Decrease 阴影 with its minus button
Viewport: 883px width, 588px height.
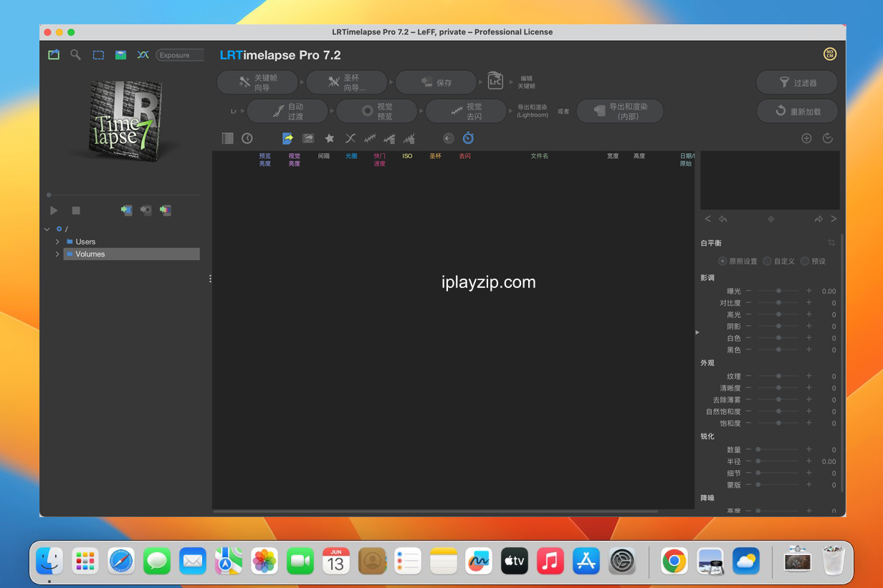748,327
